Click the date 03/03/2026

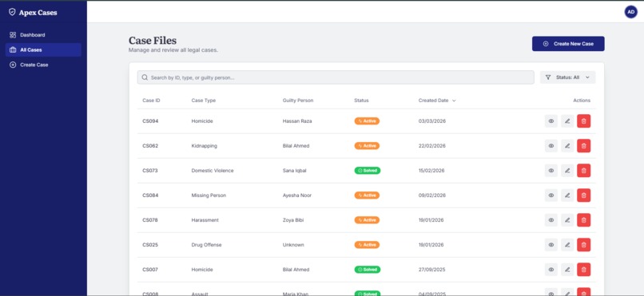(x=432, y=121)
